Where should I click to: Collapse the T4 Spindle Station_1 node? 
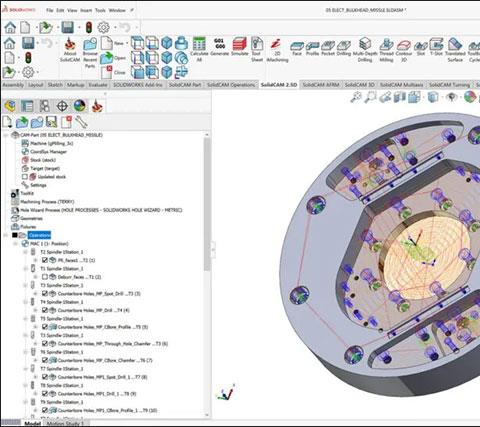26,302
